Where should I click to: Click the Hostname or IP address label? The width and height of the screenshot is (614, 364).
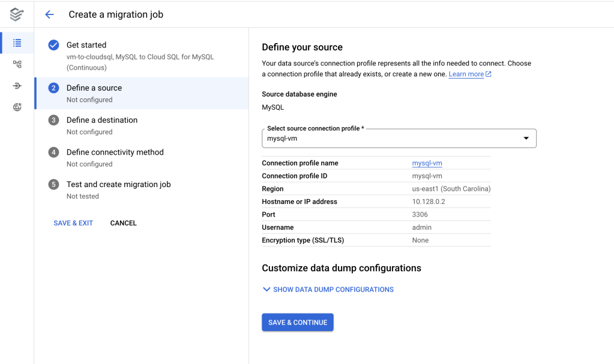point(299,201)
